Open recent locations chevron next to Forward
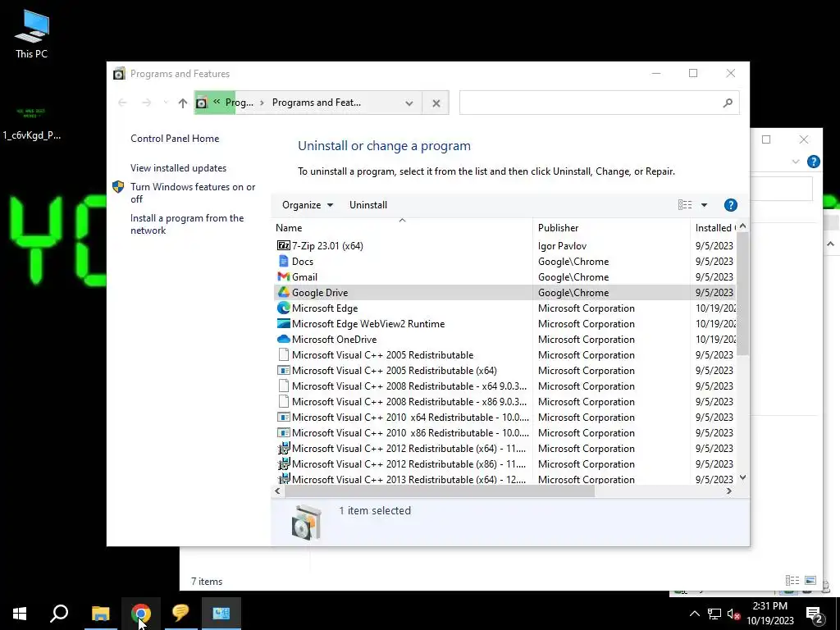 click(x=166, y=103)
